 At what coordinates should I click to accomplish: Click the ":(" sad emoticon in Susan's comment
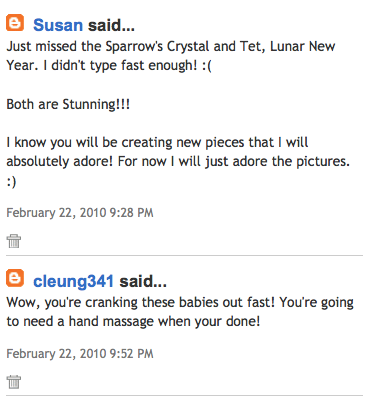[x=207, y=66]
